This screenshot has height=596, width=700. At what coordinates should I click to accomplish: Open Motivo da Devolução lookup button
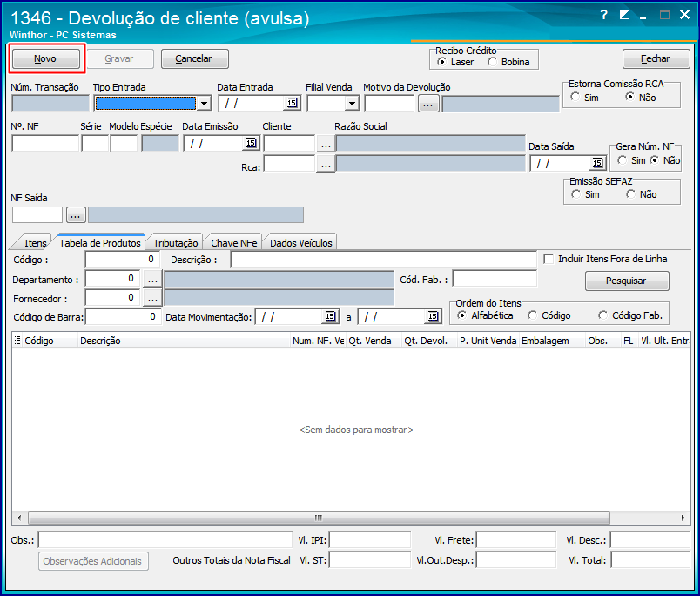pos(427,104)
